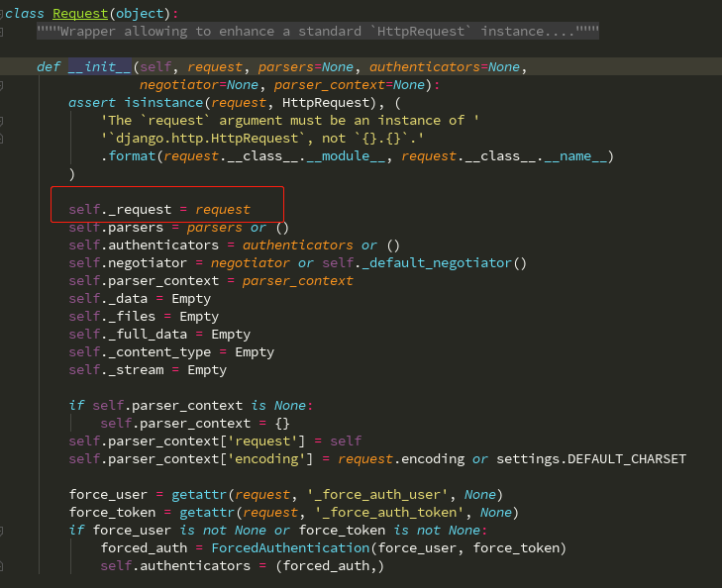This screenshot has height=588, width=722.
Task: Click the force_token variable in its getattr assignment
Action: (112, 513)
